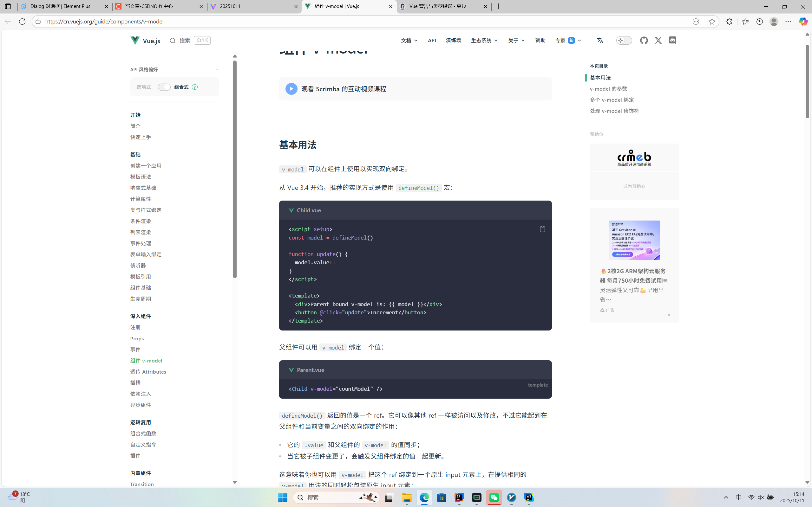Open the Vue GitHub repository icon
Screen dimensions: 812x507
[644, 40]
